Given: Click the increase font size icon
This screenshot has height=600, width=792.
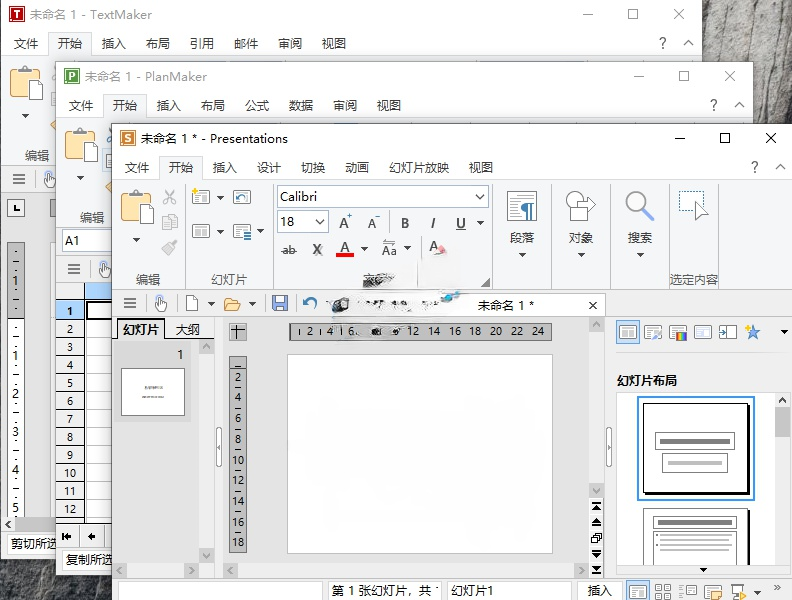Looking at the screenshot, I should 345,223.
